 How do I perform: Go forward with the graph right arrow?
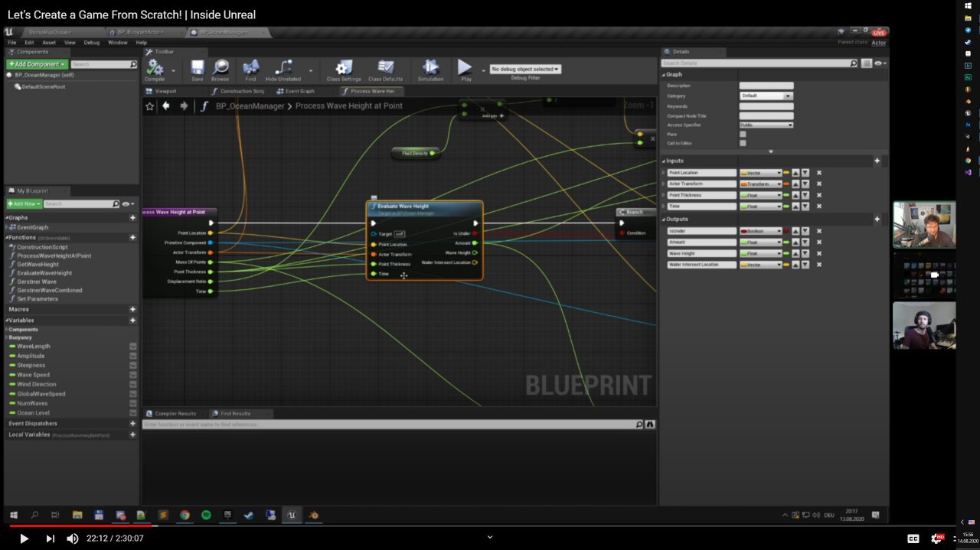(x=184, y=106)
